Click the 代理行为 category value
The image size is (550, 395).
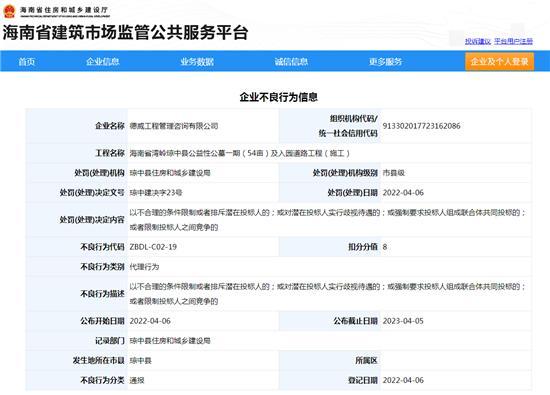pyautogui.click(x=144, y=267)
